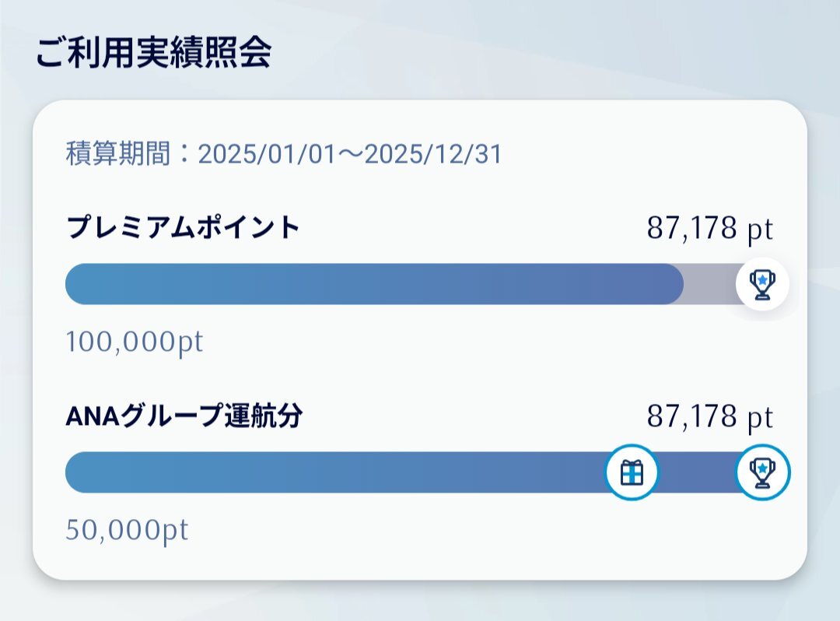Tap the gift icon on ANA bar
The height and width of the screenshot is (621, 840).
[632, 472]
